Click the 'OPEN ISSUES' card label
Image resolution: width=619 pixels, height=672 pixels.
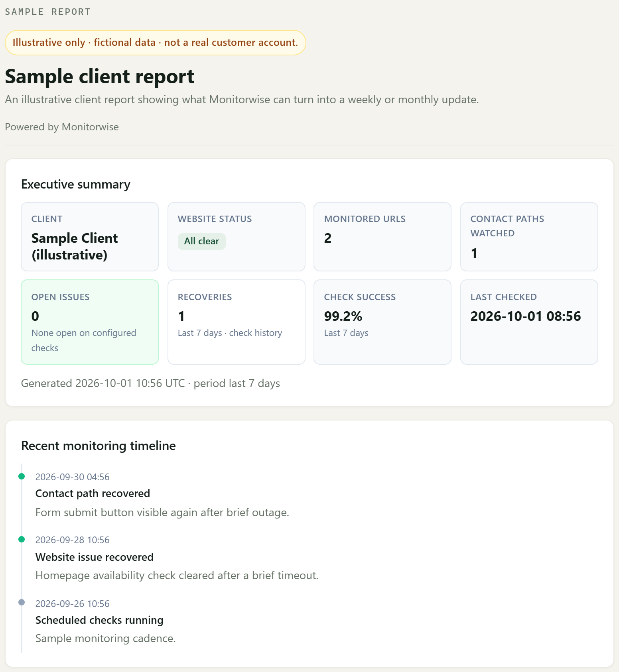click(x=60, y=297)
